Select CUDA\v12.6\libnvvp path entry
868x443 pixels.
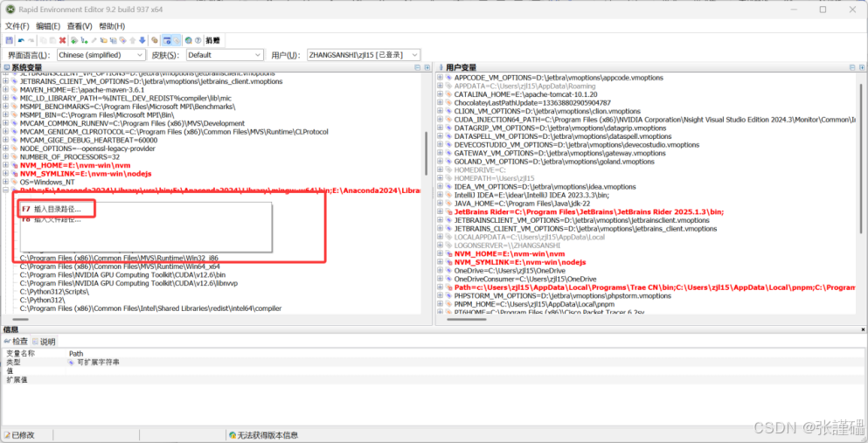tap(129, 282)
